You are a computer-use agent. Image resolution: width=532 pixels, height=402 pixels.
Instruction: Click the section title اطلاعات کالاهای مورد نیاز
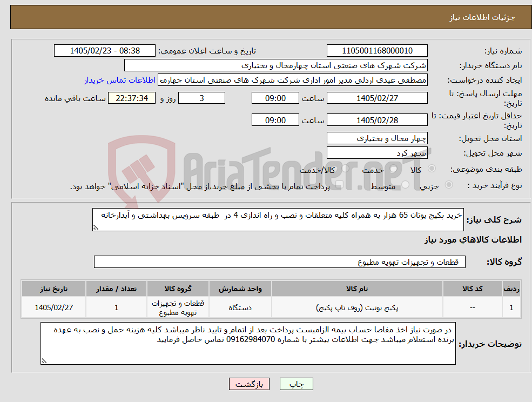(x=473, y=240)
